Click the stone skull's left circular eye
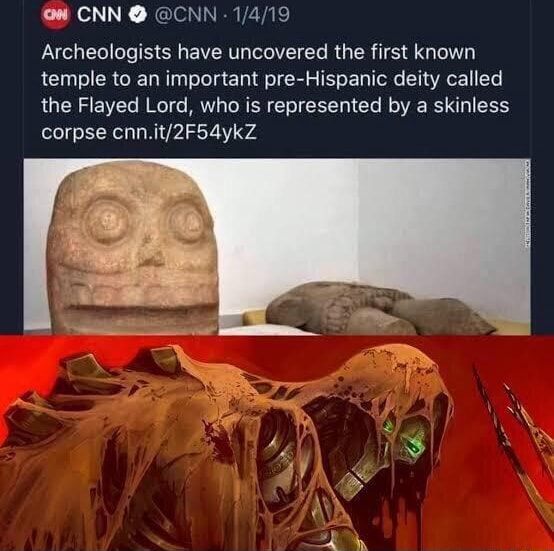 point(104,222)
